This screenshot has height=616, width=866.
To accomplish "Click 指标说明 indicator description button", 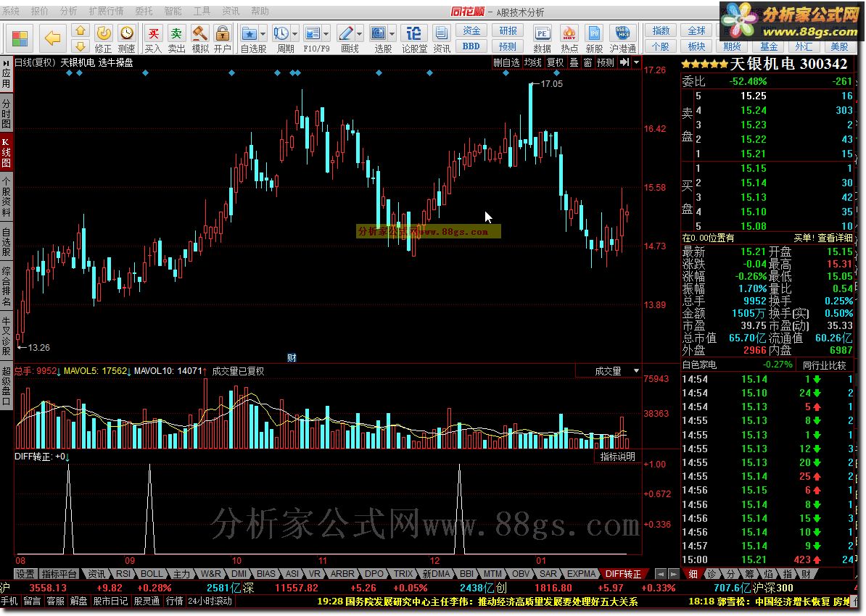I will [x=618, y=457].
